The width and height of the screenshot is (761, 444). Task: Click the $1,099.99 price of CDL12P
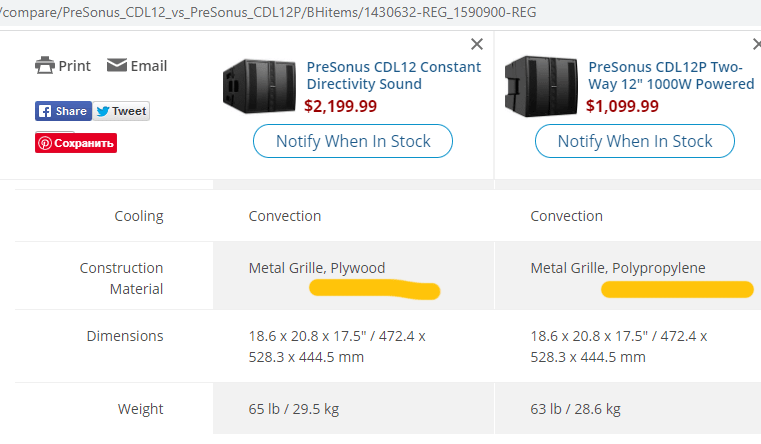pyautogui.click(x=622, y=106)
